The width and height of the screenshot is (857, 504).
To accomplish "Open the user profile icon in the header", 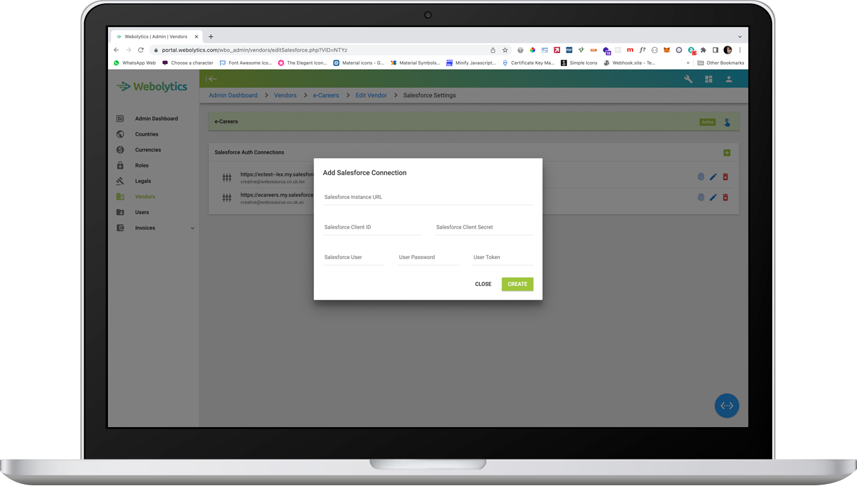I will (x=729, y=78).
